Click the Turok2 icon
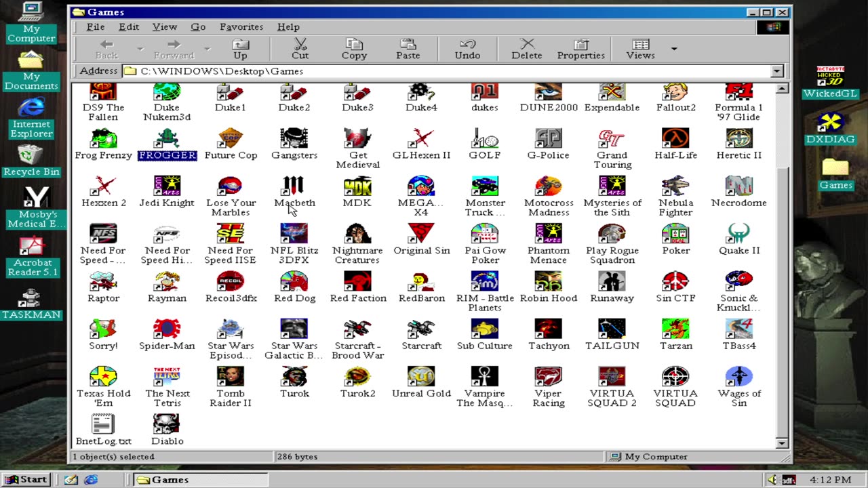The width and height of the screenshot is (868, 488). (357, 376)
